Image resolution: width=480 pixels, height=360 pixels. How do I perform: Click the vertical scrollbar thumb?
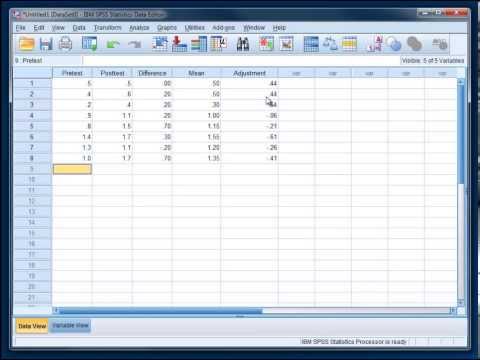(461, 134)
